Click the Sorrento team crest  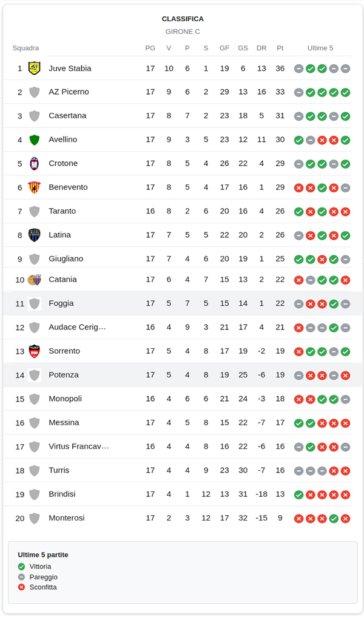point(35,351)
